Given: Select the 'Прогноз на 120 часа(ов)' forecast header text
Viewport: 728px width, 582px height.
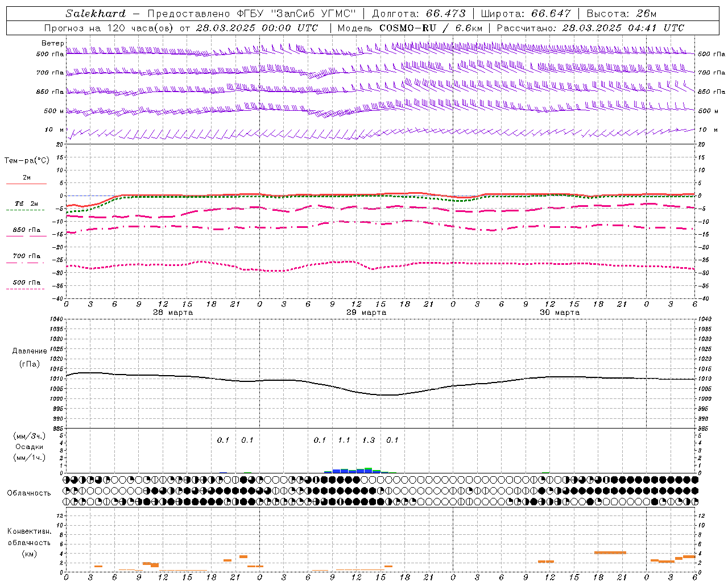Looking at the screenshot, I should click(x=109, y=28).
